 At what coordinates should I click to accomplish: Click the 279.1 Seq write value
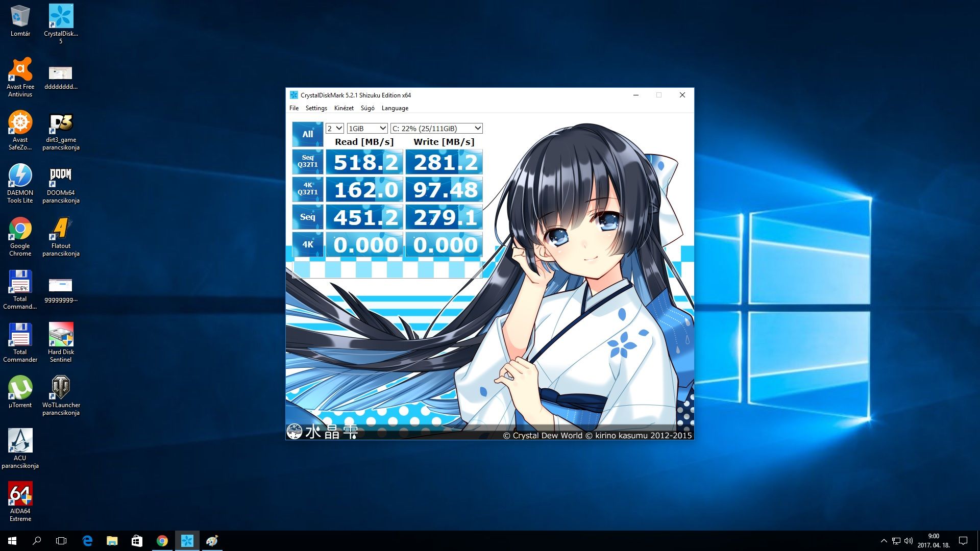(x=444, y=217)
